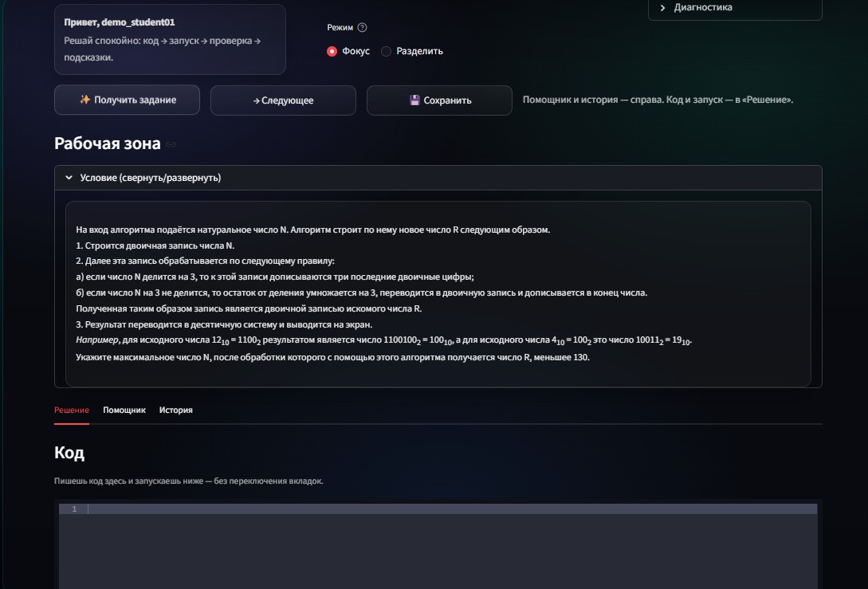Click line number 1 in the editor gutter
868x589 pixels.
[x=76, y=509]
